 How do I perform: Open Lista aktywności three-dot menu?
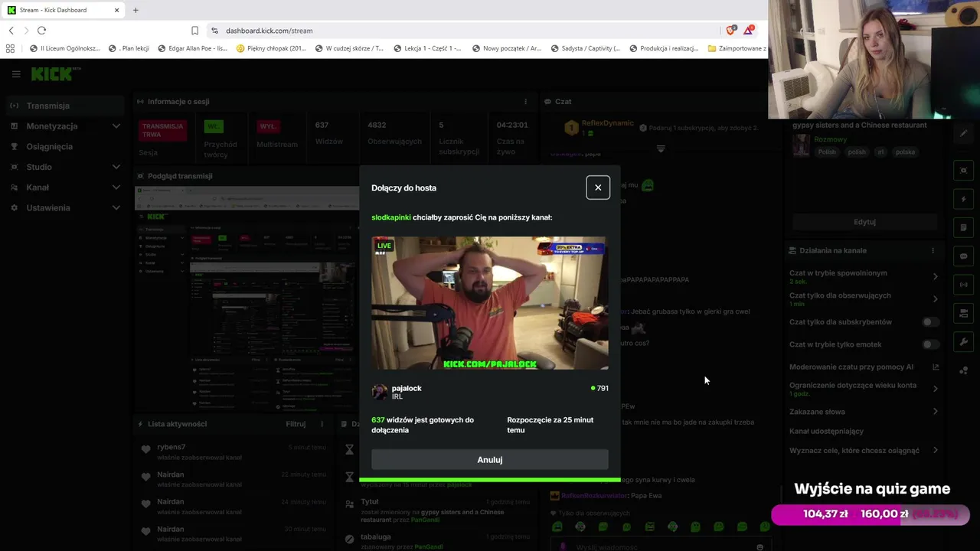point(322,424)
